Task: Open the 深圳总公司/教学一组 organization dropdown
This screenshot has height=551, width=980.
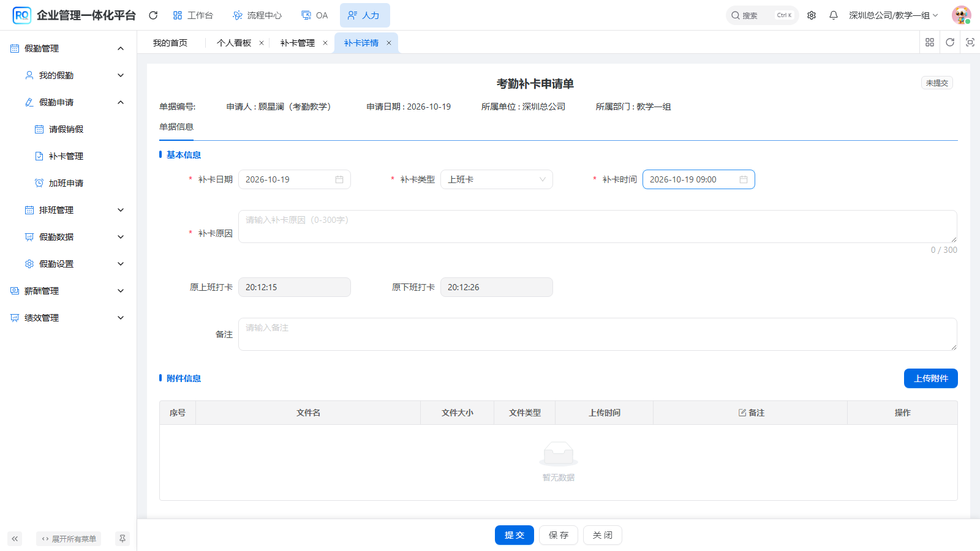Action: click(893, 15)
